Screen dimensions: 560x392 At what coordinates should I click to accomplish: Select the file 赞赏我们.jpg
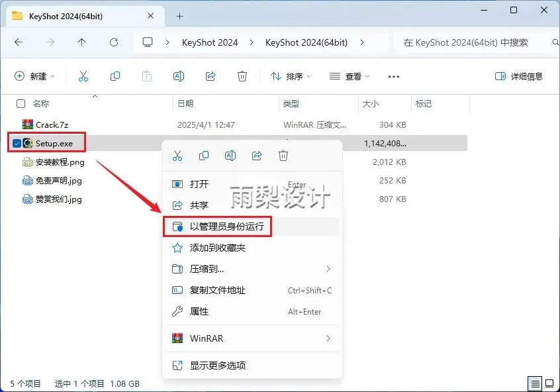point(58,199)
